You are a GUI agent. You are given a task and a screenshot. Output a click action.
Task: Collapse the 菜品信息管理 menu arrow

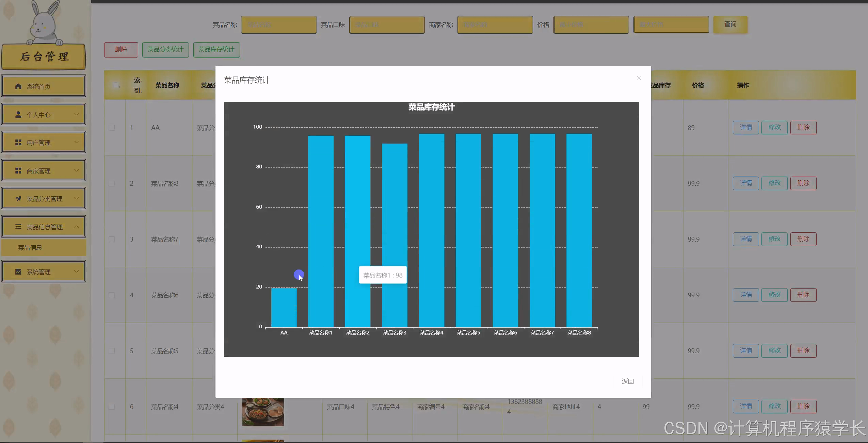pos(77,227)
